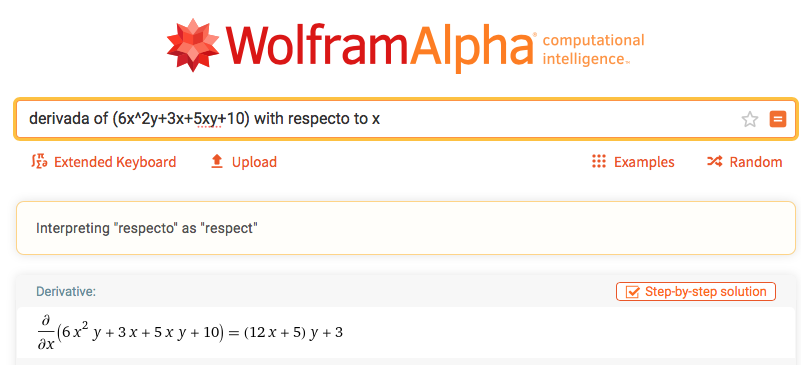Favorite this query with the star icon
Viewport: 801px width, 365px height.
point(749,120)
